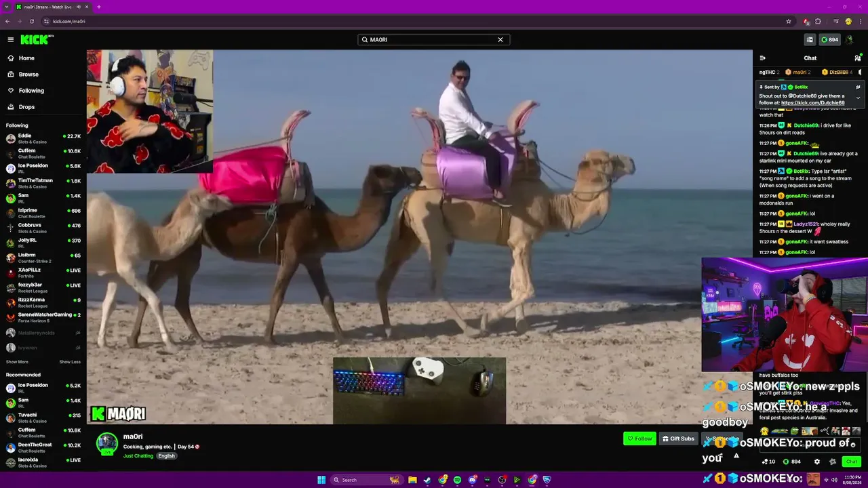This screenshot has width=868, height=488.
Task: Open Windows Start menu
Action: point(321,480)
